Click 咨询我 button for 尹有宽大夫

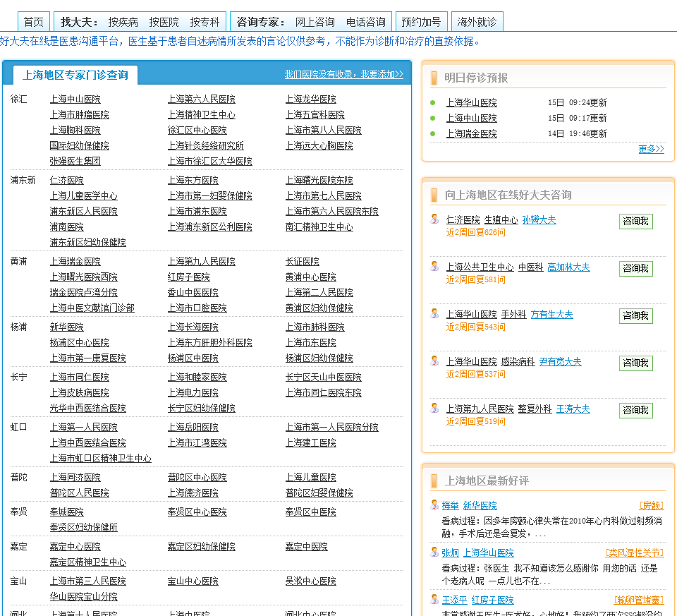635,363
